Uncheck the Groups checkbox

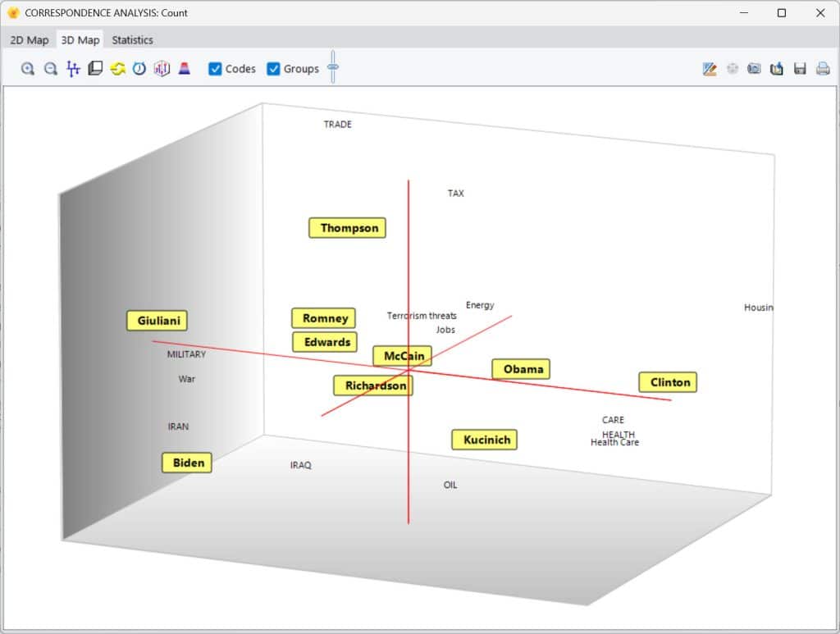273,69
